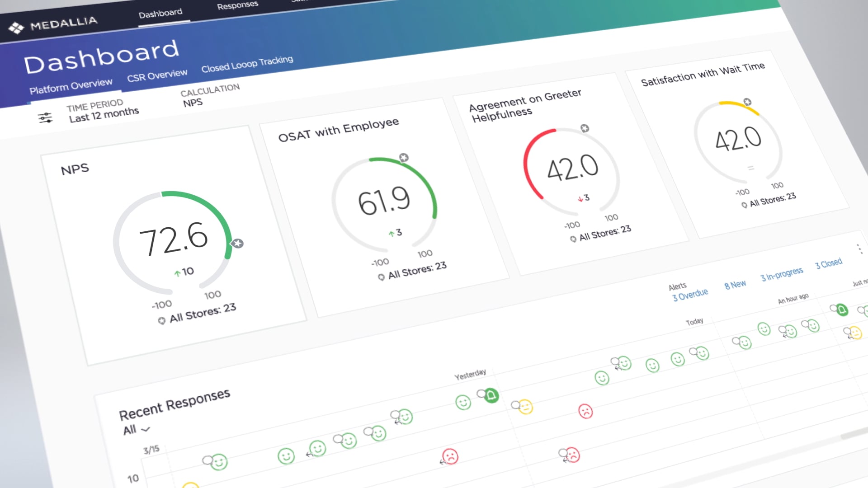The width and height of the screenshot is (868, 488).
Task: Click the 8 New alerts link
Action: click(735, 285)
